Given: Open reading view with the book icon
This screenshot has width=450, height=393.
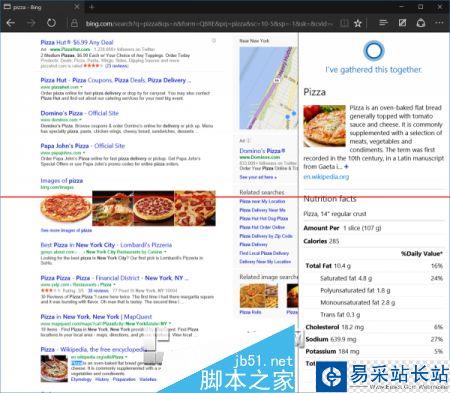Looking at the screenshot, I should [344, 23].
